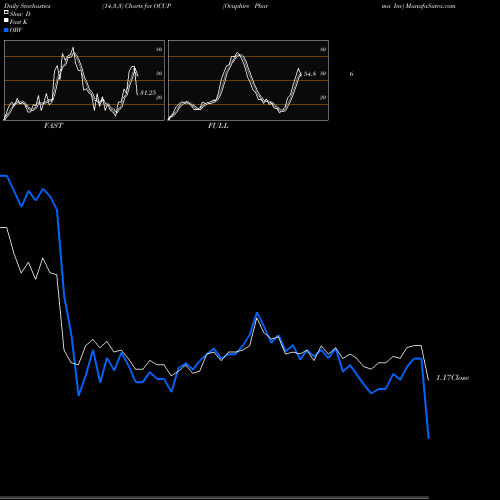Select the 'Daily Stochastics' title text
500x500 pixels.
tap(27, 6)
